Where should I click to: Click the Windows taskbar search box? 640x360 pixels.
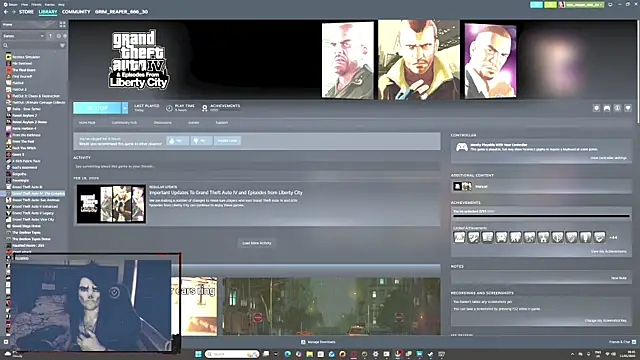[x=232, y=354]
